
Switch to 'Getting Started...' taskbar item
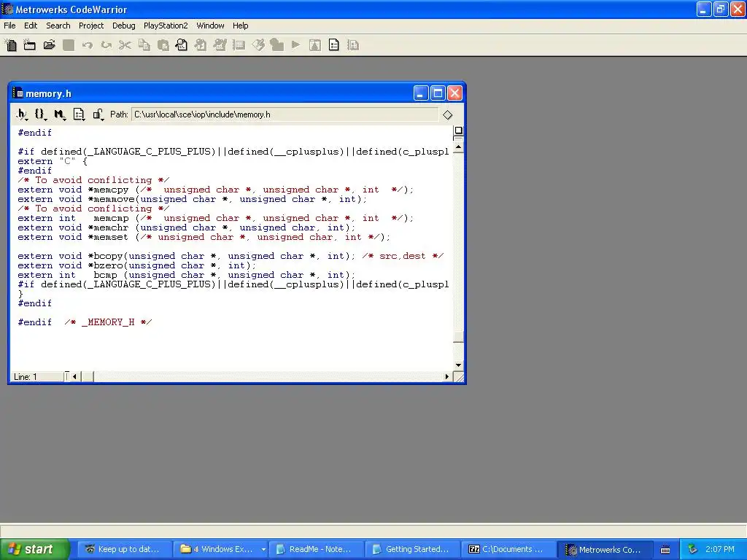(413, 550)
